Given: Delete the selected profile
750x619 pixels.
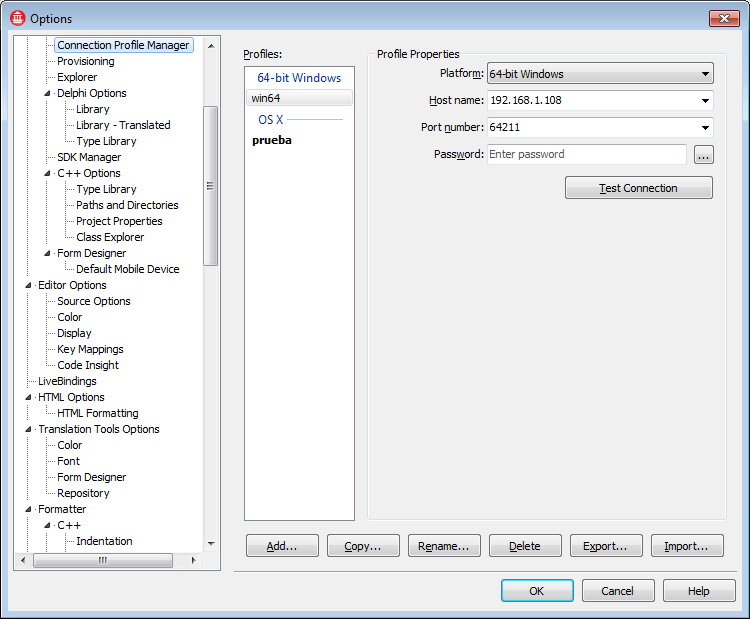Looking at the screenshot, I should tap(525, 546).
